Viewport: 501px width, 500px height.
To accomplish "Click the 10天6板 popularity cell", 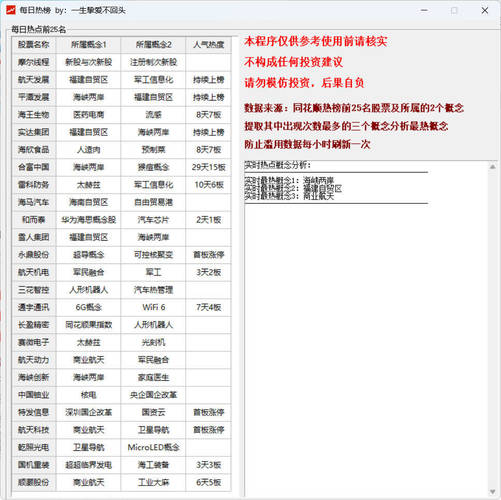I will [x=209, y=185].
